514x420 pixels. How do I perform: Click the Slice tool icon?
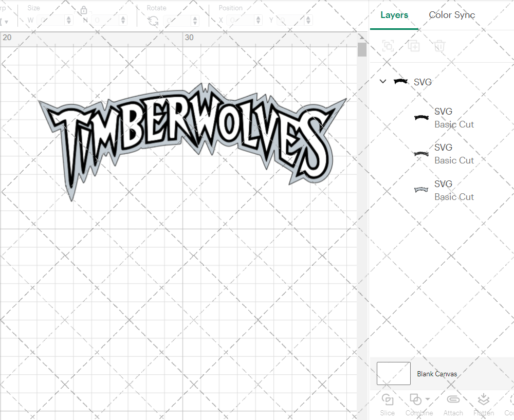pos(388,399)
